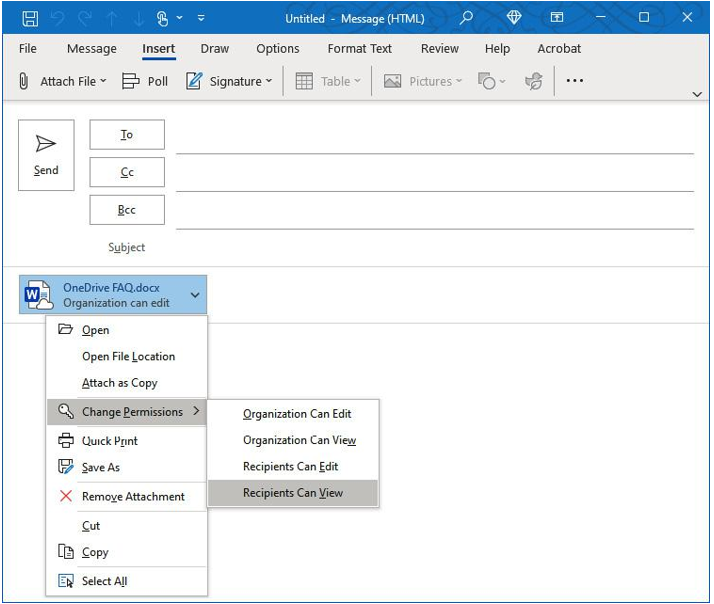Click the Shapes icon
Image resolution: width=714 pixels, height=604 pixels.
pyautogui.click(x=487, y=81)
